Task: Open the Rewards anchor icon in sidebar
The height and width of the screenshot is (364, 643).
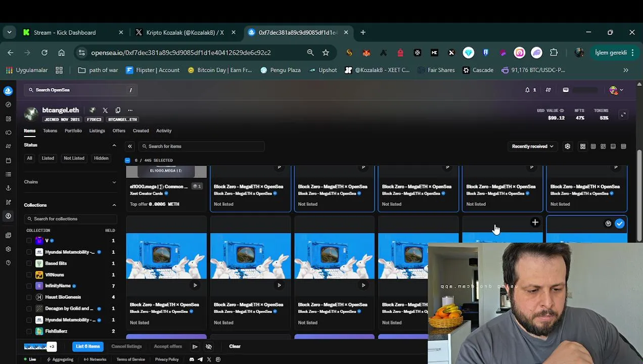Action: pos(8,188)
